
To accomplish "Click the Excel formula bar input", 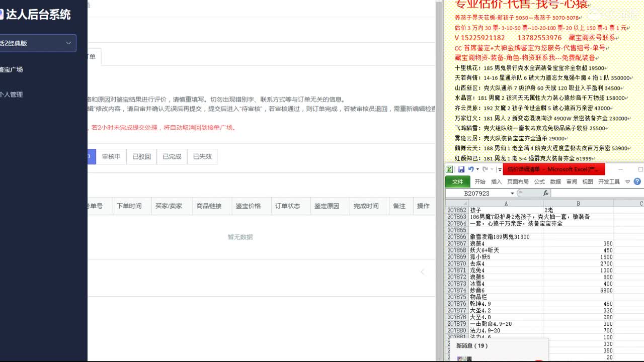I will [597, 193].
